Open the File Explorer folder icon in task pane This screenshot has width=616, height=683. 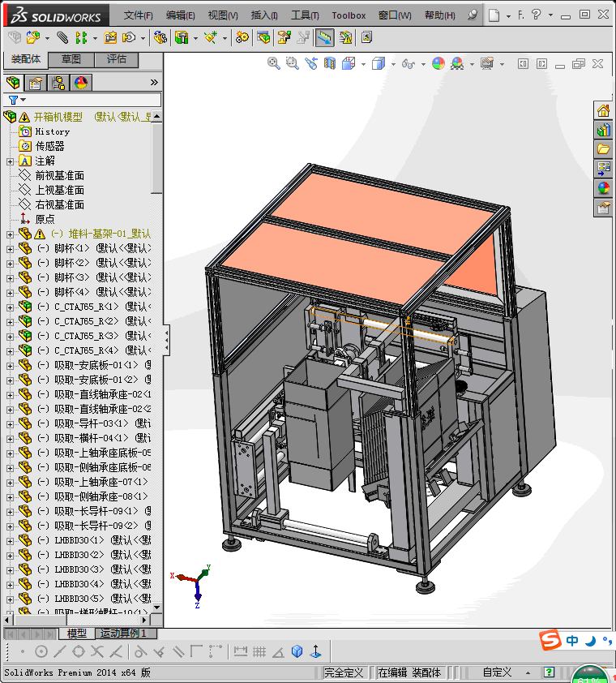point(603,149)
